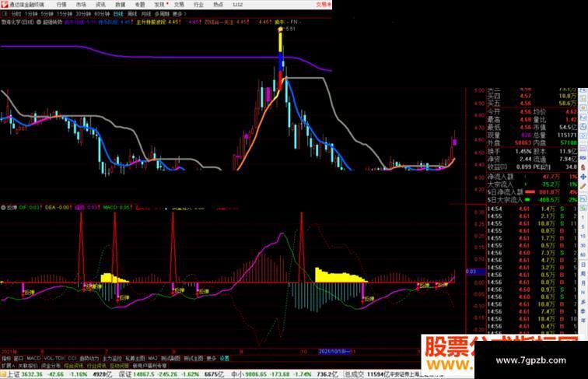The image size is (588, 379).
Task: Switch to 5分钟 period
Action: [x=47, y=14]
